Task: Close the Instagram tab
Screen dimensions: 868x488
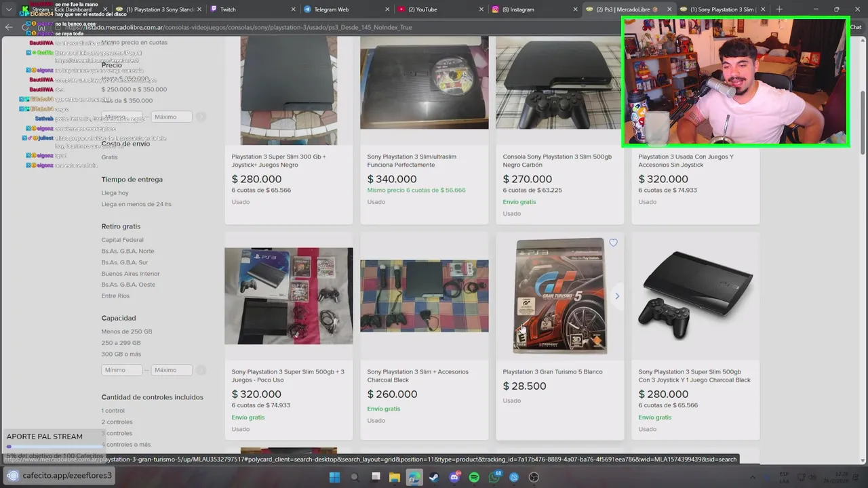Action: [575, 9]
